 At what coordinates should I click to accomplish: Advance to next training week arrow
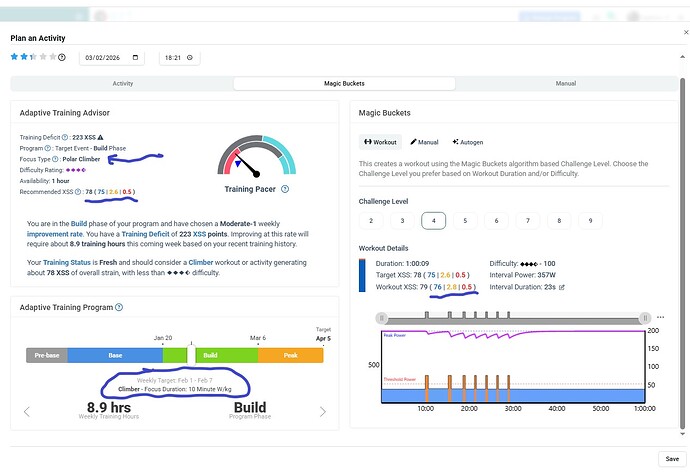(322, 411)
